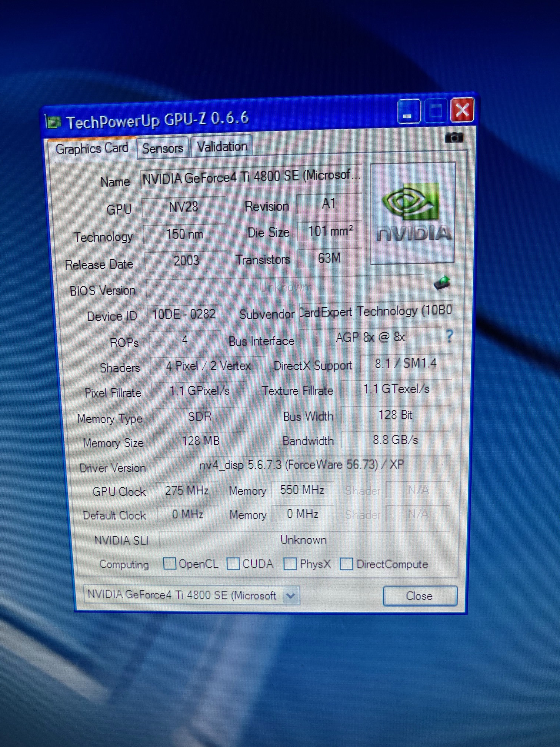This screenshot has height=747, width=560.
Task: Click the Default Clock Shader N/A field
Action: [418, 514]
